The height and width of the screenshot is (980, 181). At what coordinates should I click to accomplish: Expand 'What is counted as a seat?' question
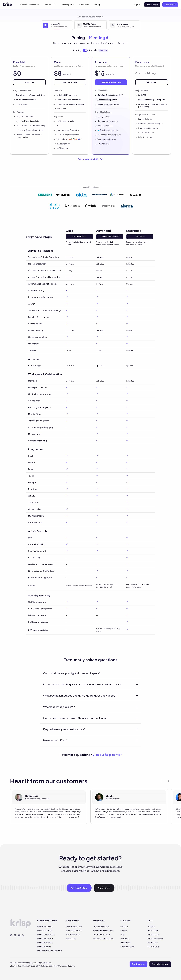coord(90,707)
